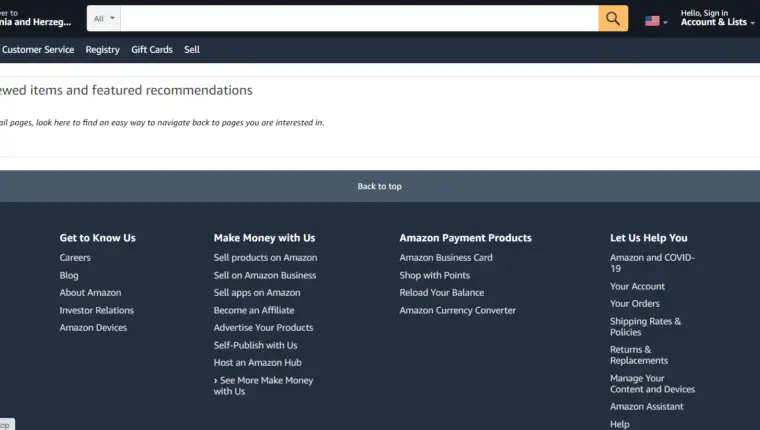Image resolution: width=760 pixels, height=430 pixels.
Task: Open Customer Service in navigation bar
Action: click(38, 49)
